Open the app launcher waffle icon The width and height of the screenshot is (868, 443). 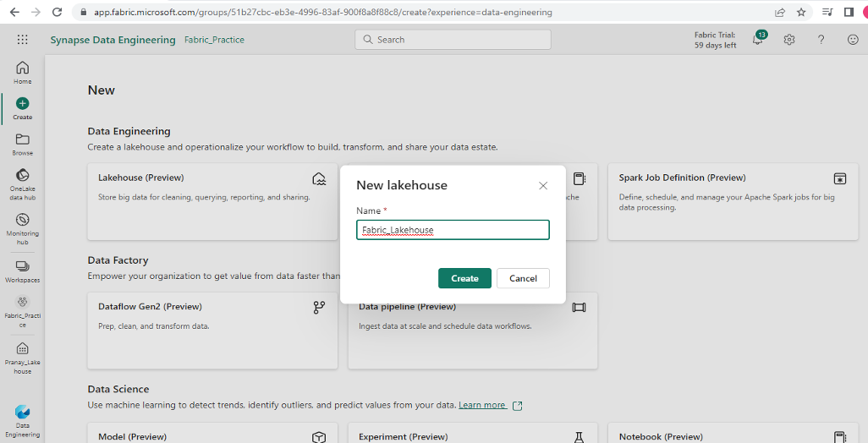click(22, 39)
